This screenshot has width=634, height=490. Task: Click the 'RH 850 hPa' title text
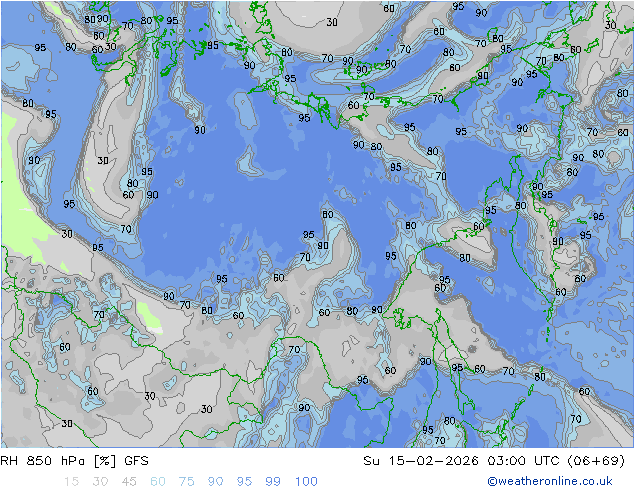pos(42,461)
